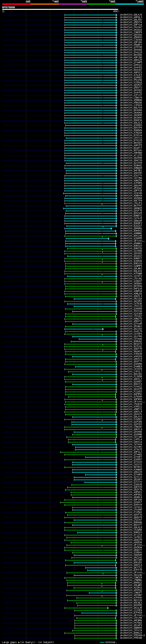Select hit label UniRef100_Q41610
This screenshot has width=146, height=644.
pos(131,256)
